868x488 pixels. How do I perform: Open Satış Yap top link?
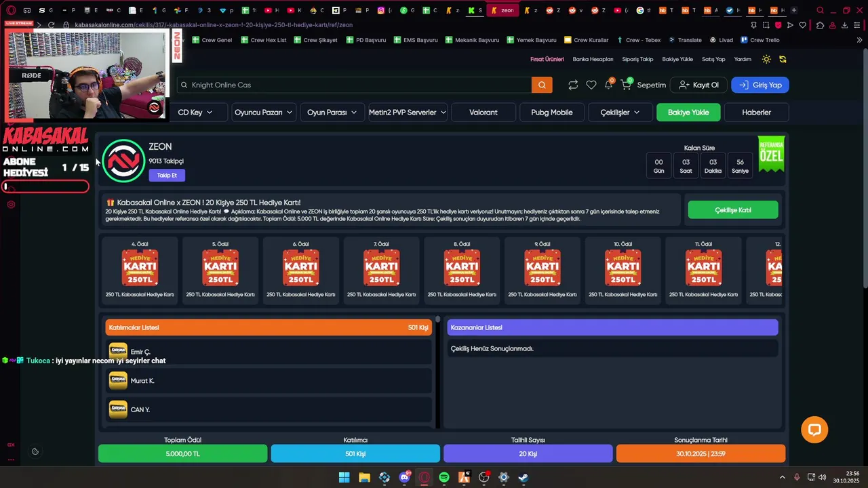tap(713, 59)
